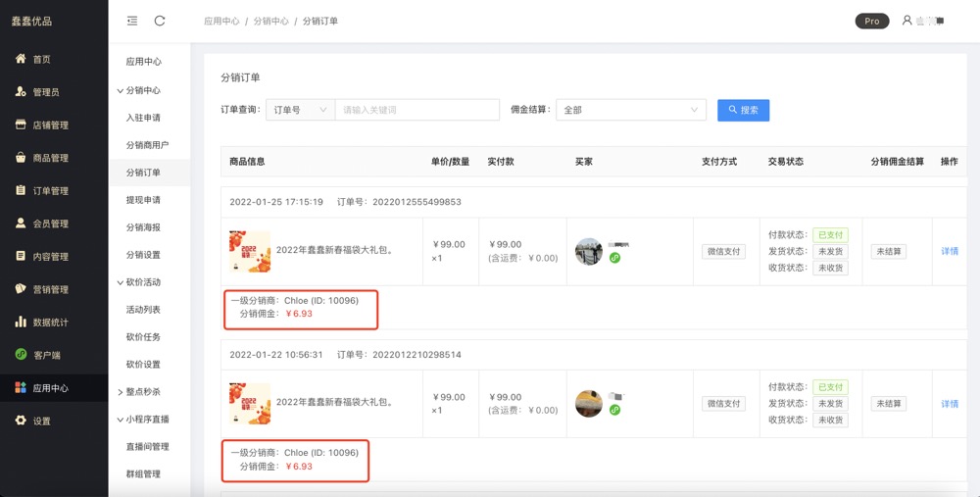Open the 订单号 query type dropdown
Screen dimensions: 980x497
[x=300, y=110]
